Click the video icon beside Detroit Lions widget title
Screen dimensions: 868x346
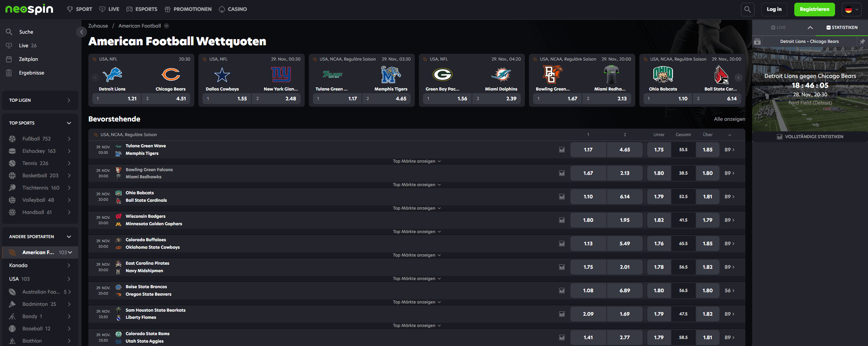[x=757, y=42]
